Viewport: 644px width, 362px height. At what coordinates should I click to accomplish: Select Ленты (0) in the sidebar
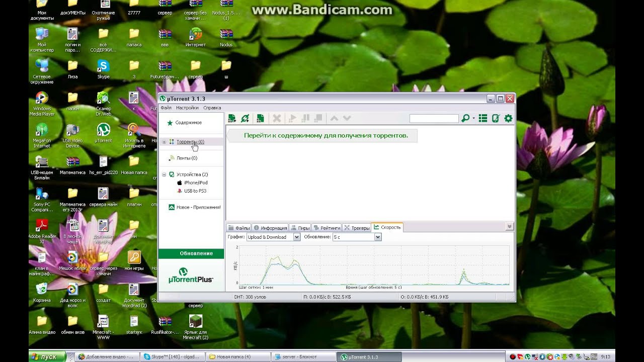coord(187,158)
